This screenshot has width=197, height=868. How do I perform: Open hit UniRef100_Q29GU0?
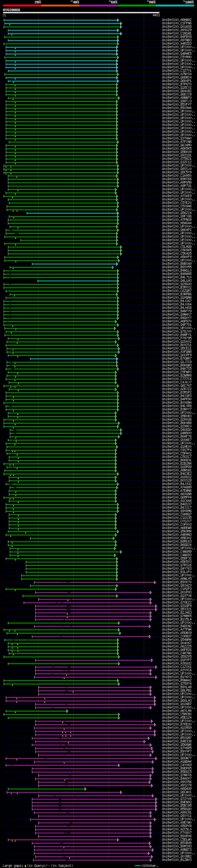(x=176, y=284)
